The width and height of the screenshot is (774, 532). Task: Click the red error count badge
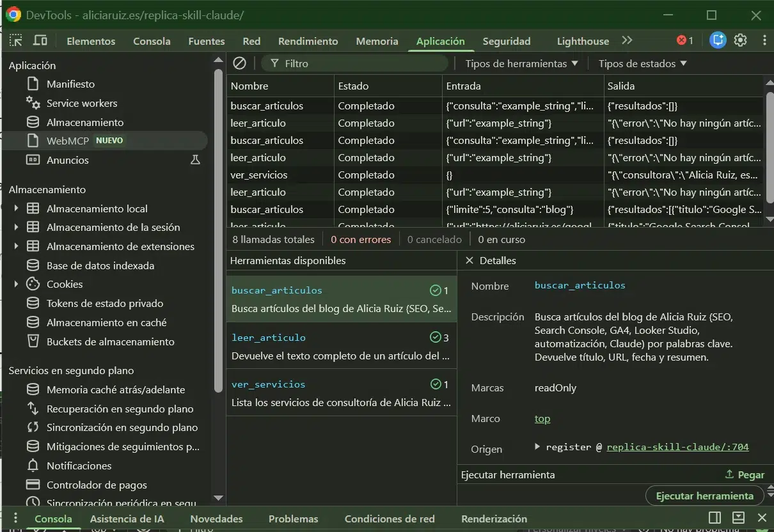point(685,40)
